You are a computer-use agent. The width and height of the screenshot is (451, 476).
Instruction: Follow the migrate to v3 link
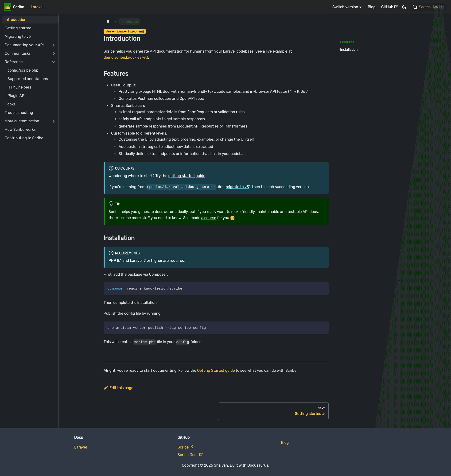coord(237,187)
